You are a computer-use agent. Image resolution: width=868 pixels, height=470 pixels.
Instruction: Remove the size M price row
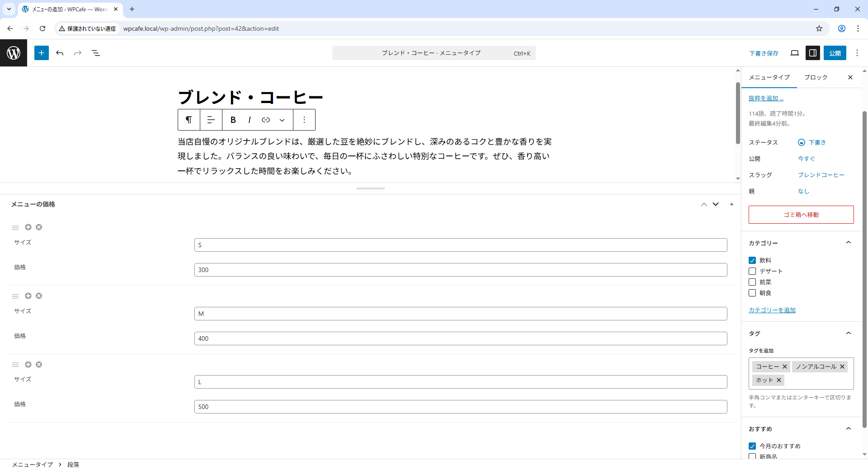[x=39, y=296]
